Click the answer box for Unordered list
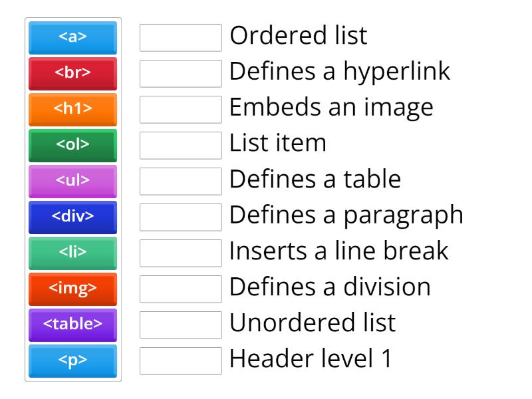This screenshot has height=399, width=532. pyautogui.click(x=180, y=325)
